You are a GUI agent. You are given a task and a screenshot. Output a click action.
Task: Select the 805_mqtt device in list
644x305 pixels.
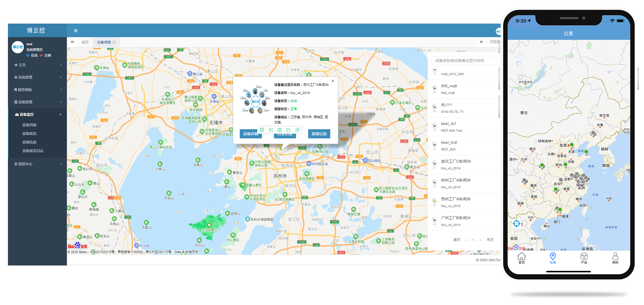click(464, 89)
